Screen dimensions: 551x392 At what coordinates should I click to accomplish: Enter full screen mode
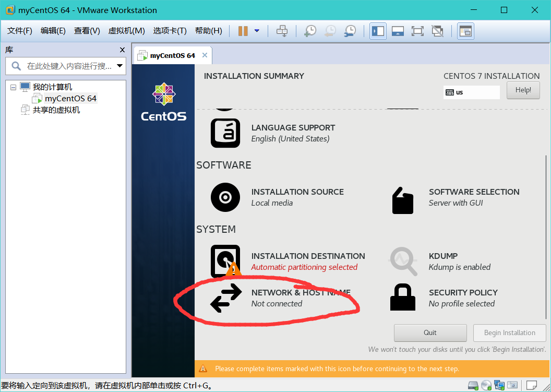tap(417, 31)
